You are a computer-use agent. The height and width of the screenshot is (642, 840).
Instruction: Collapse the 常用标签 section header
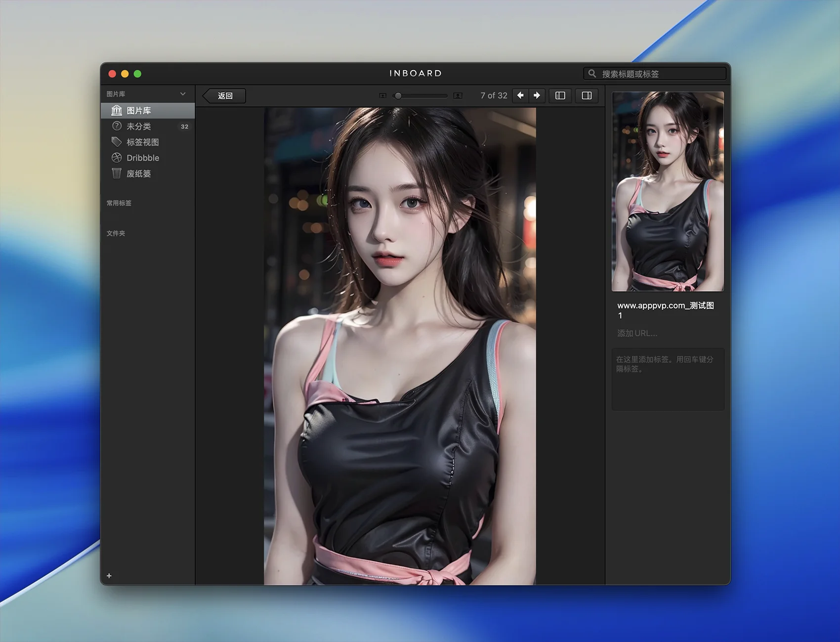pos(119,203)
